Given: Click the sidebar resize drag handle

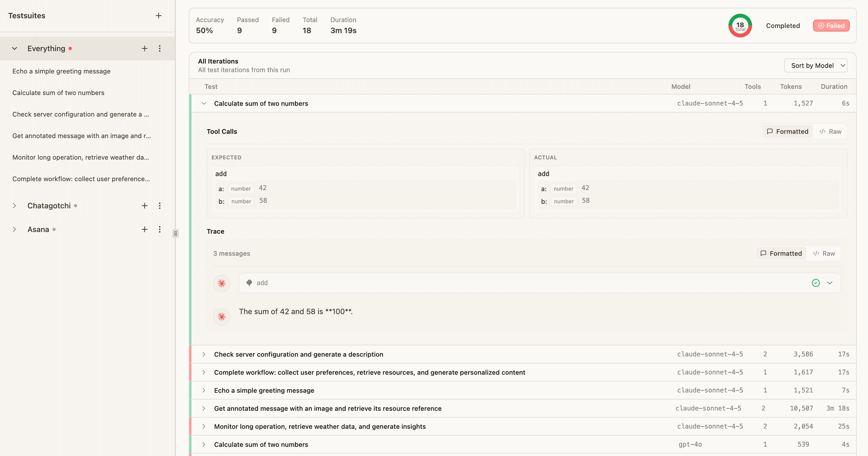Looking at the screenshot, I should [176, 233].
